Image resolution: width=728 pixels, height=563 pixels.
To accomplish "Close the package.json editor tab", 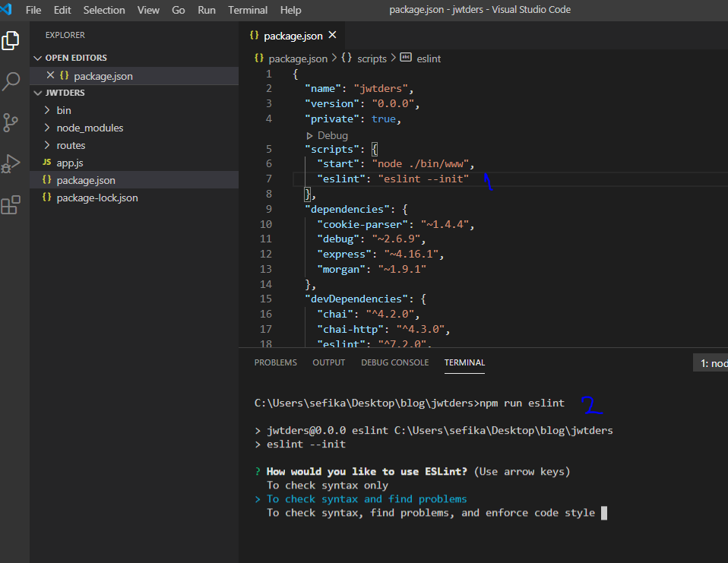I will click(x=332, y=35).
